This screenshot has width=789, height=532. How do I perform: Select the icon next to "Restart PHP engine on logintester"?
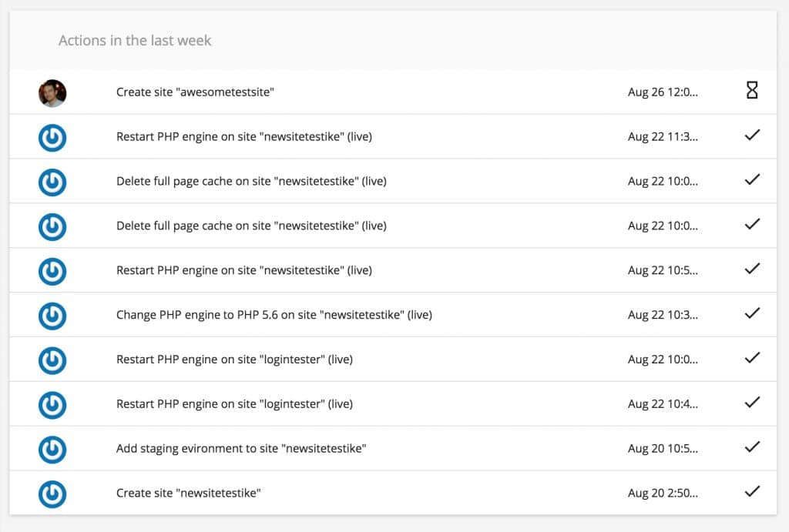pos(52,360)
